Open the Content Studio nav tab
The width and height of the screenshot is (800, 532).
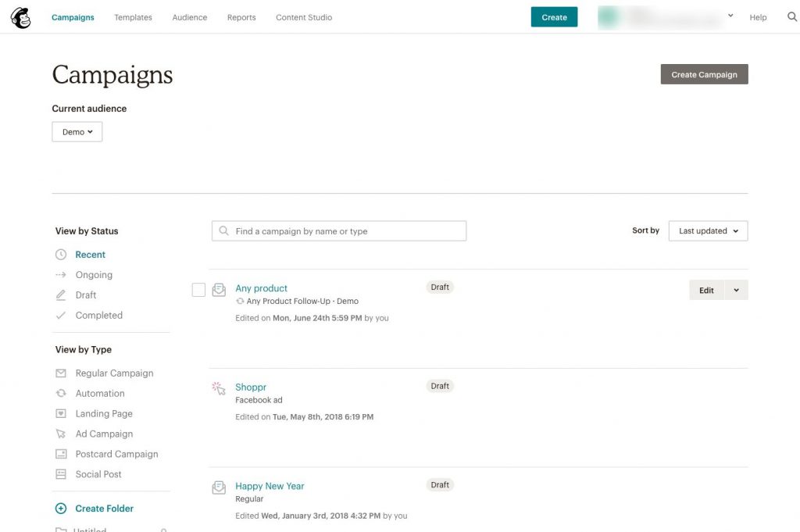point(304,17)
